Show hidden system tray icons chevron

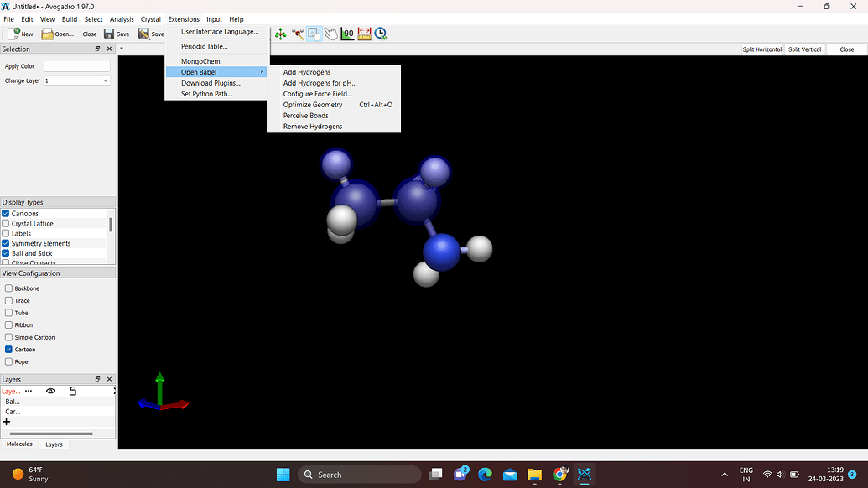tap(724, 475)
